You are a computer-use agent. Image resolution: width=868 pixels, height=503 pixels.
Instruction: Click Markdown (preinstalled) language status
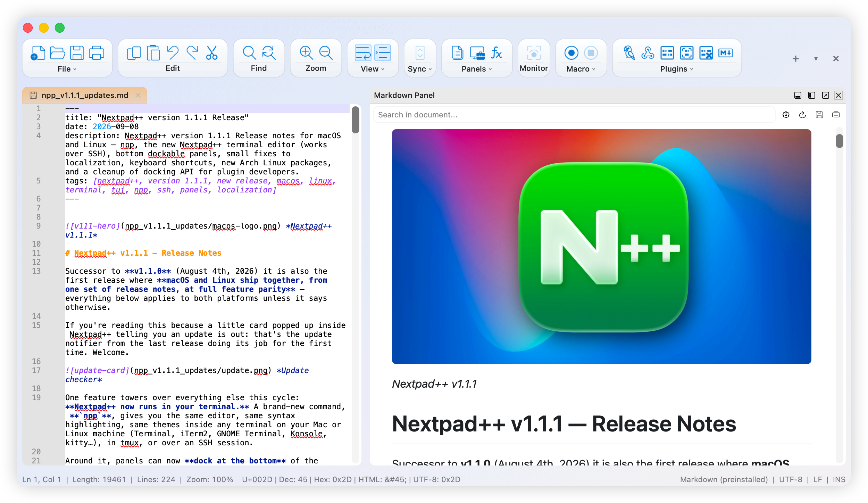click(x=724, y=479)
